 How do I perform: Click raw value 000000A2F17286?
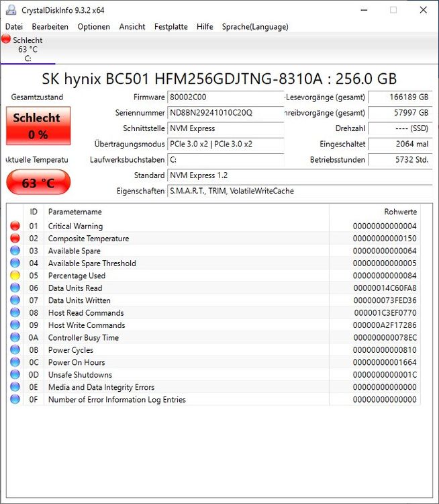pyautogui.click(x=385, y=325)
